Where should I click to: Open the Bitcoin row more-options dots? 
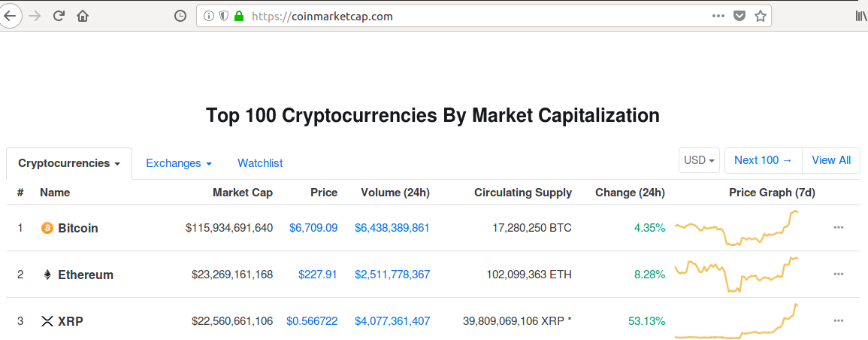point(838,228)
